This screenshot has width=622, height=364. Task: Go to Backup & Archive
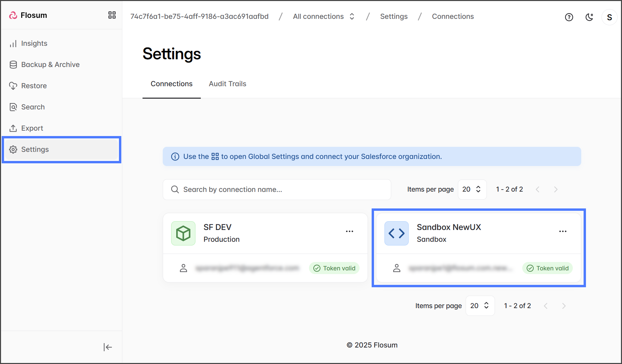[x=50, y=65]
